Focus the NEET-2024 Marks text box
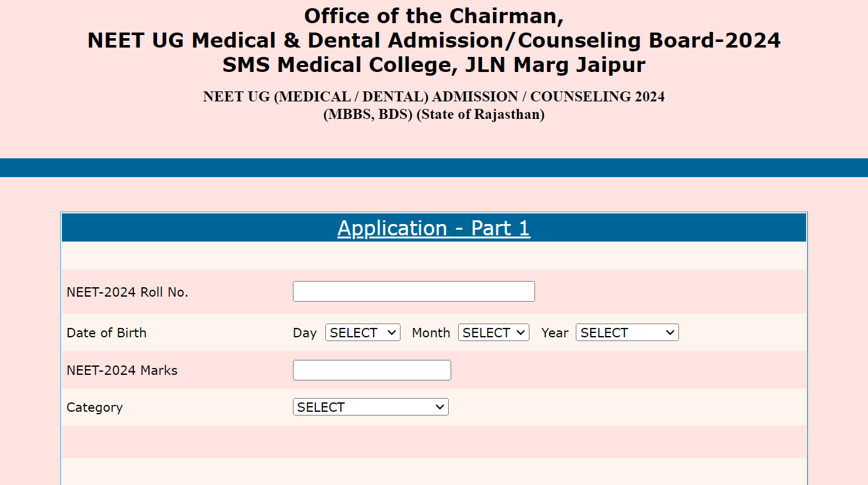868x485 pixels. coord(372,370)
